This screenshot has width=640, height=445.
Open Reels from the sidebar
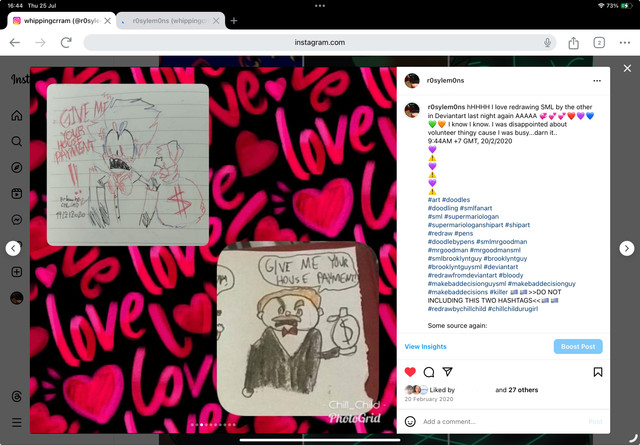click(17, 194)
